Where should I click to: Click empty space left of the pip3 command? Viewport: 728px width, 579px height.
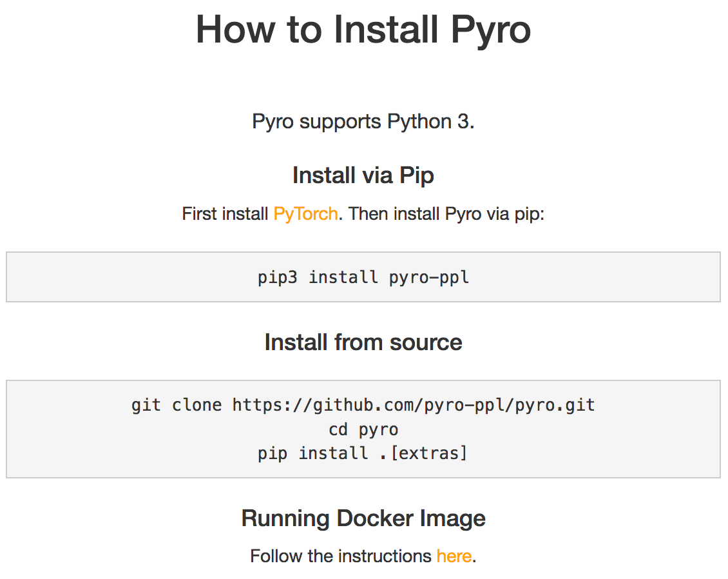[129, 278]
